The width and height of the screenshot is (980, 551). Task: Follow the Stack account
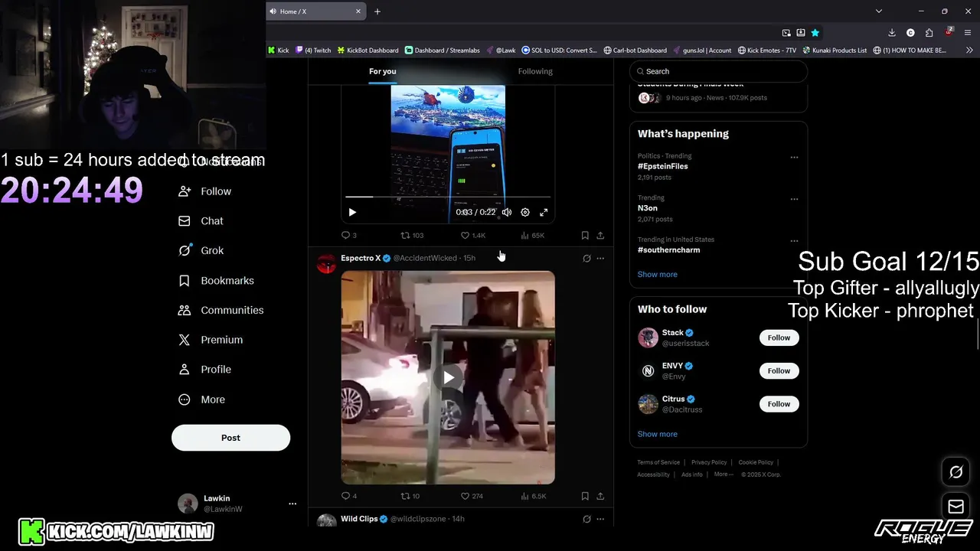[x=779, y=337]
